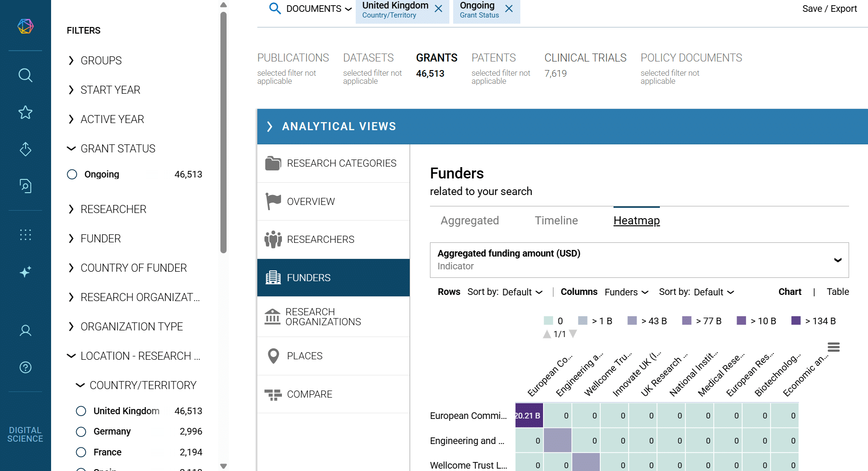This screenshot has height=471, width=868.
Task: Select the France country radio button
Action: [81, 453]
